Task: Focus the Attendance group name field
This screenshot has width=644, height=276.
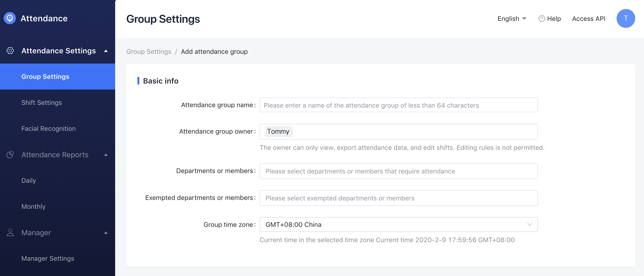Action: [399, 105]
